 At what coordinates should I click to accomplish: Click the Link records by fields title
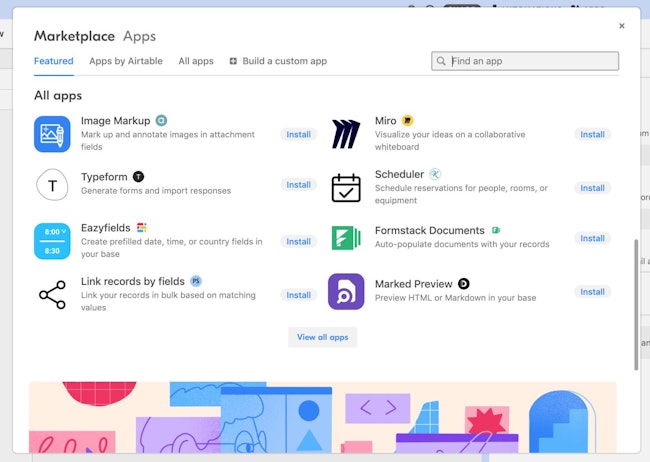pos(133,281)
